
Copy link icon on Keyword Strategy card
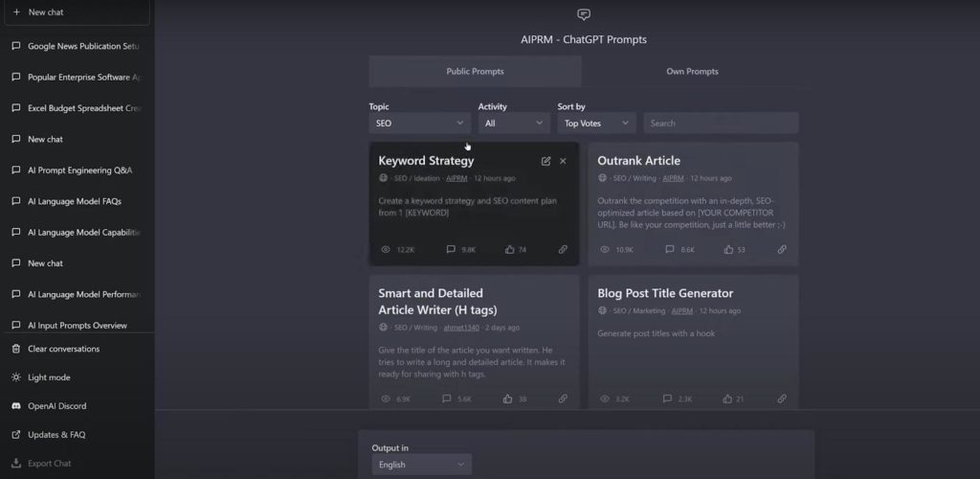[x=563, y=249]
